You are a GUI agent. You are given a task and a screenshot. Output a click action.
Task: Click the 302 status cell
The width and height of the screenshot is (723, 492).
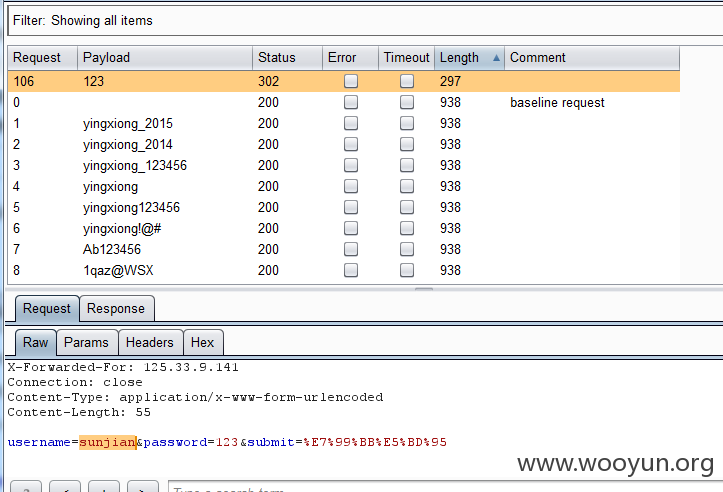click(x=268, y=81)
